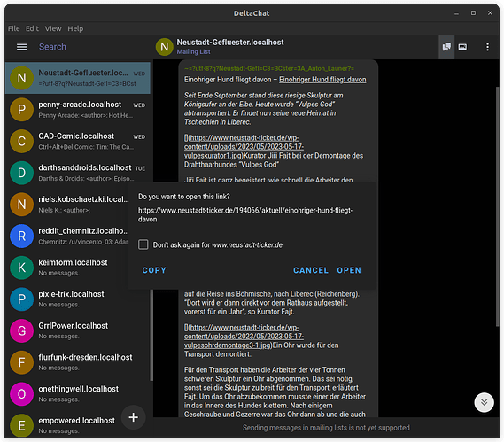This screenshot has width=504, height=442.
Task: Open the flurfunk-dresden.localhost chat name
Action: [x=85, y=357]
